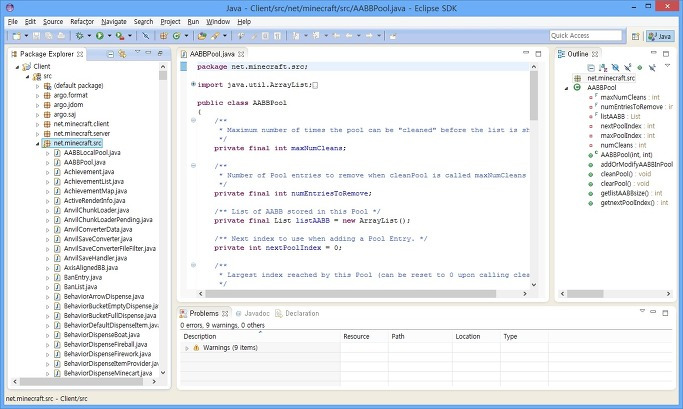Image resolution: width=683 pixels, height=409 pixels.
Task: Click the Forward navigation arrow icon
Action: (369, 36)
